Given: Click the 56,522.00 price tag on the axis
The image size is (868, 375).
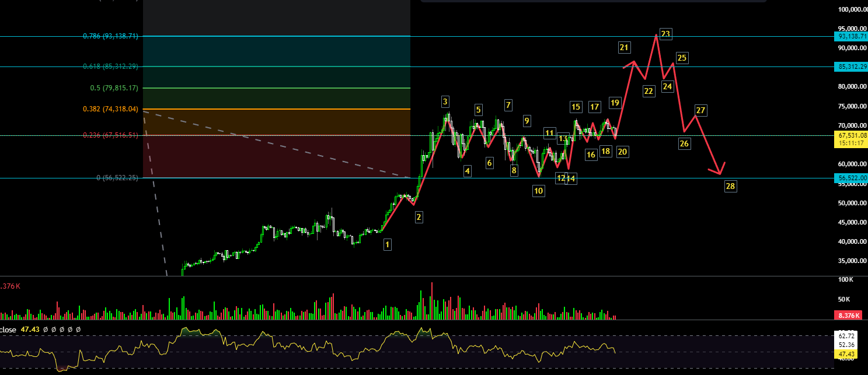Looking at the screenshot, I should (851, 178).
